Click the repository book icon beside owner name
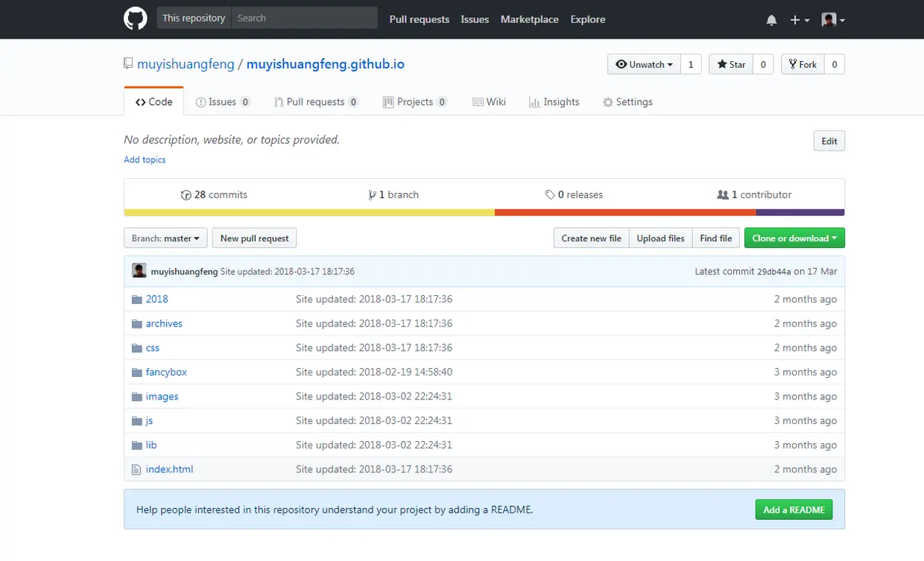Screen dimensions: 924x561 [128, 64]
